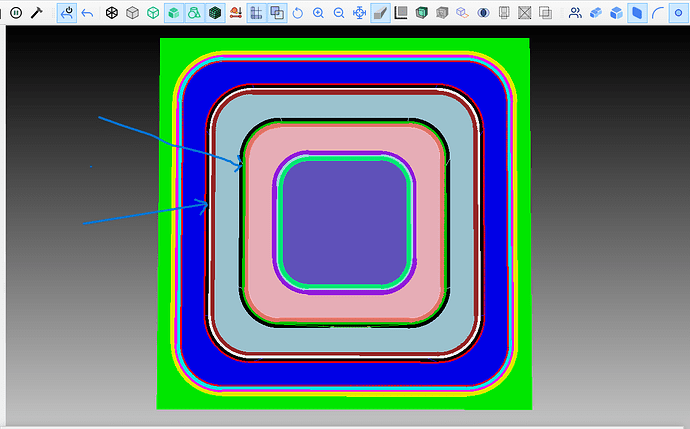Screen dimensions: 690x429
Task: Toggle the dark green meshed cube view
Action: [x=214, y=13]
